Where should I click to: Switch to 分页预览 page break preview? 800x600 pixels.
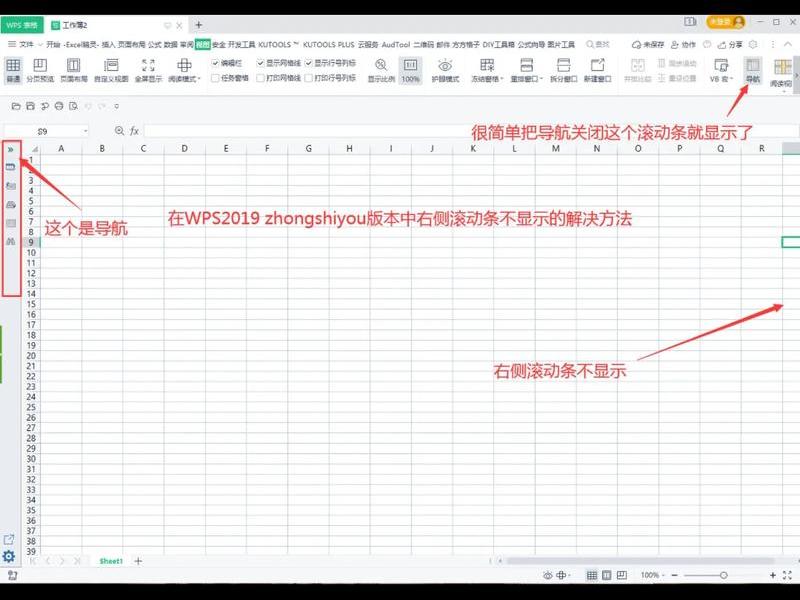(x=40, y=70)
